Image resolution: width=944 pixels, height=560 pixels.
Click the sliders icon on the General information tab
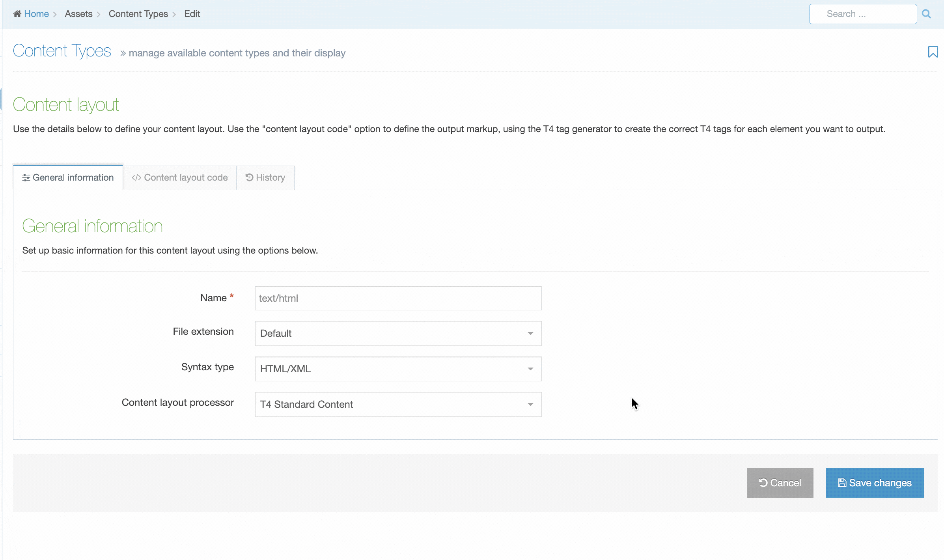click(26, 178)
